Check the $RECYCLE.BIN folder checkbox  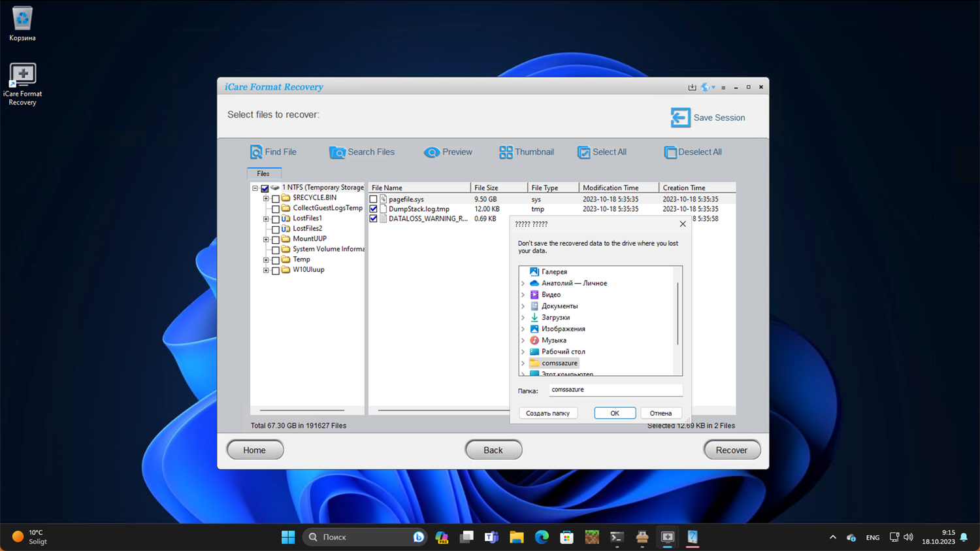click(x=275, y=199)
